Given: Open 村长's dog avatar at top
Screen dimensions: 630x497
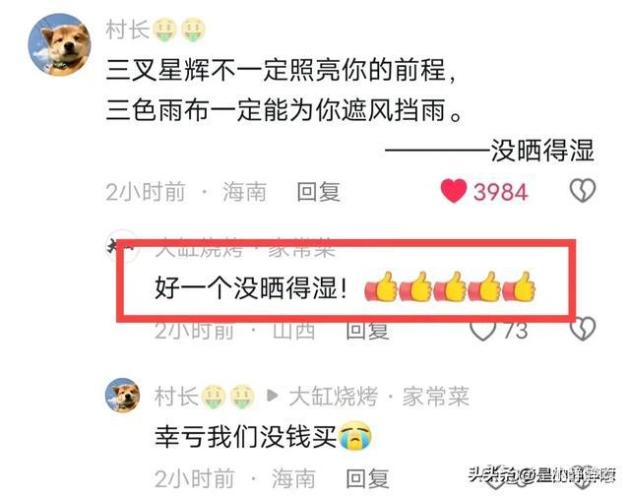Looking at the screenshot, I should (x=59, y=45).
